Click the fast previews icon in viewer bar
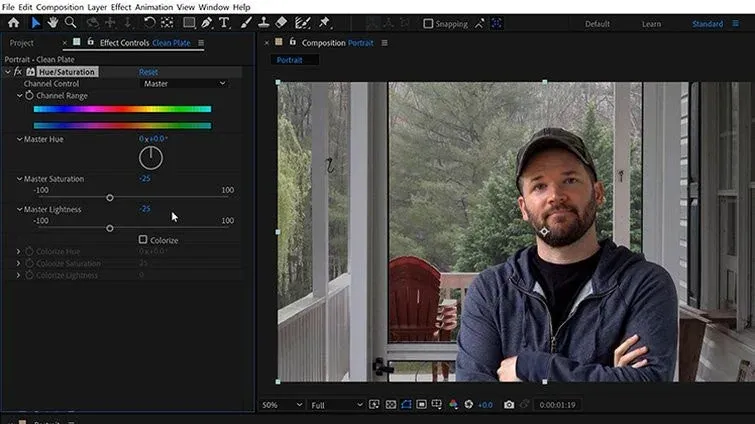Image resolution: width=755 pixels, height=424 pixels. [374, 405]
